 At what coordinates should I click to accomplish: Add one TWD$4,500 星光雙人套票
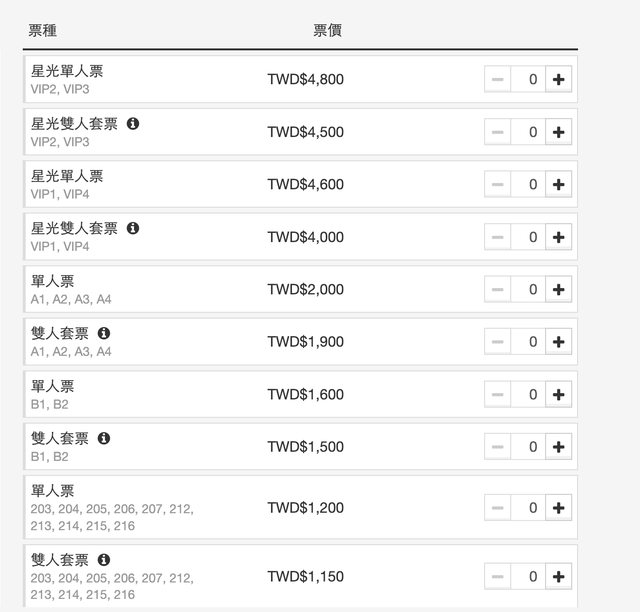tap(558, 132)
